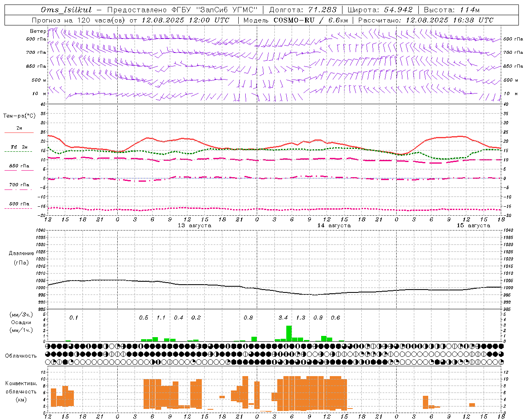Viewport: 525px width, 420px height.
Task: Click the 0.8 precipitation total value
Action: click(x=248, y=318)
